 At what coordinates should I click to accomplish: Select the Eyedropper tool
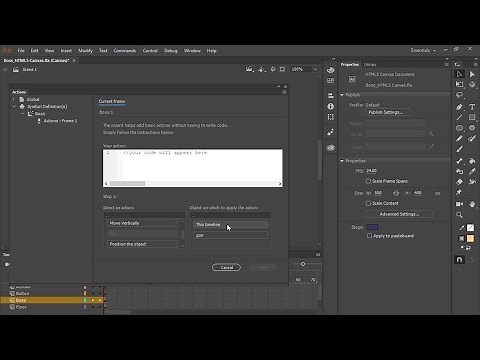(472, 172)
